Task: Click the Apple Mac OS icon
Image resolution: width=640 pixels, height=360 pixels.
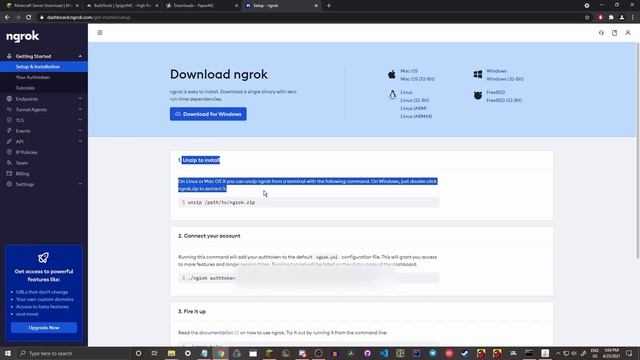Action: tap(392, 74)
